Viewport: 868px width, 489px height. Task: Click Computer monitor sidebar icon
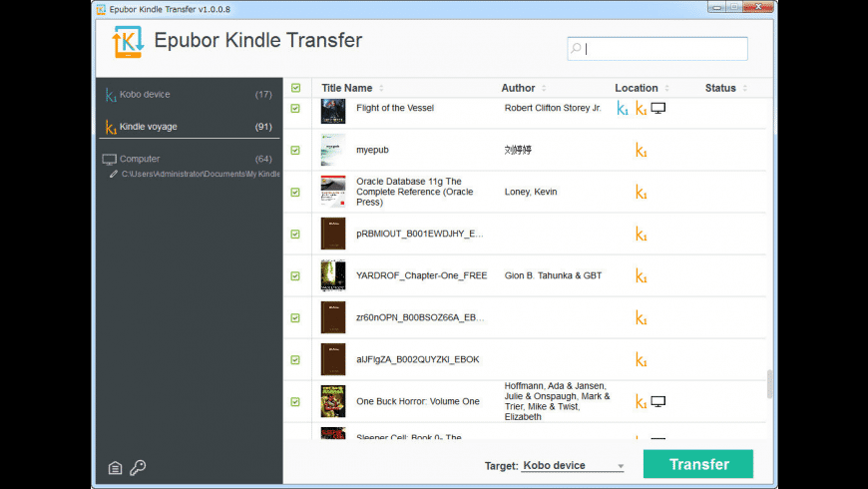(x=109, y=160)
